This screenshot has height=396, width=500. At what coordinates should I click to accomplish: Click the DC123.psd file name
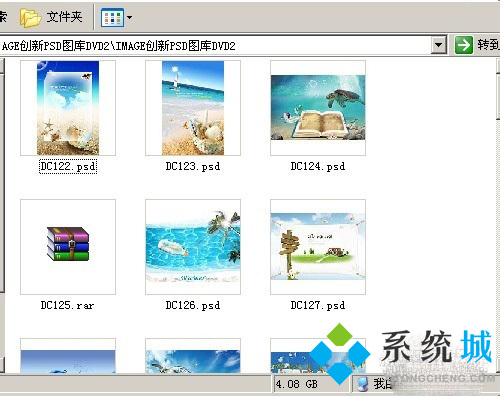pyautogui.click(x=193, y=166)
